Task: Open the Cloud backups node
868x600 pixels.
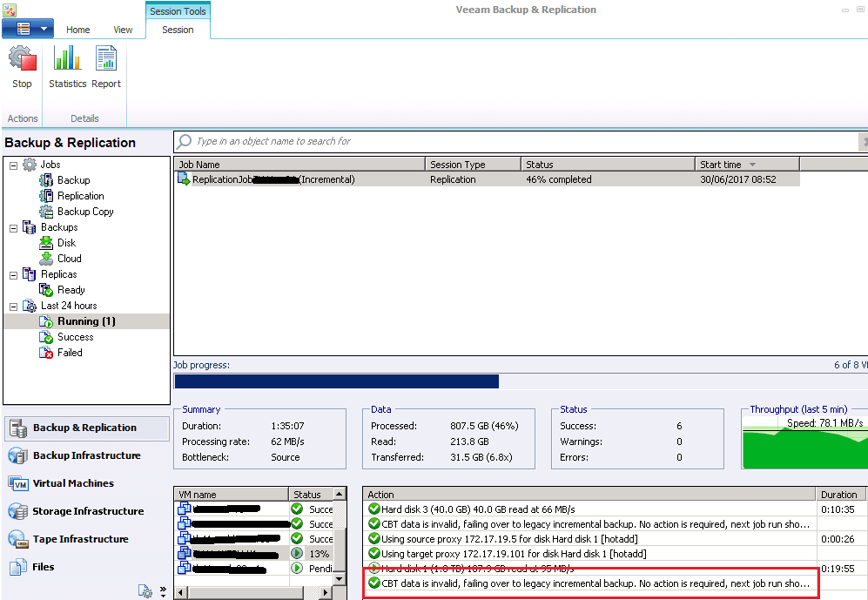Action: click(x=69, y=259)
